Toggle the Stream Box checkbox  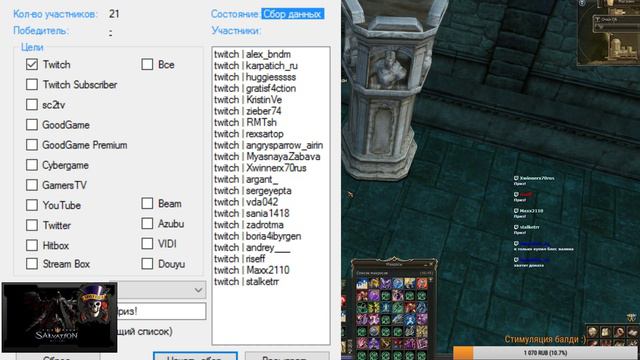[x=32, y=264]
